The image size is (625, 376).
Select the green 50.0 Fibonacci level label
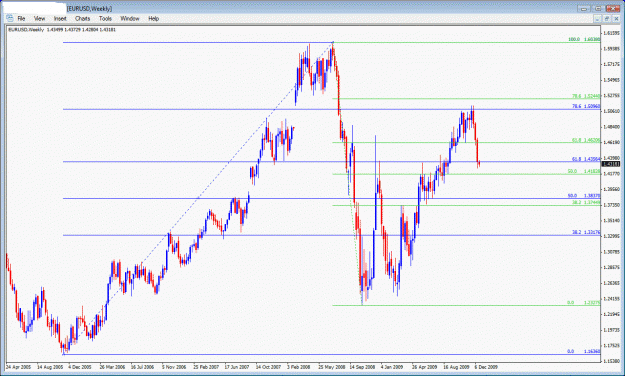[x=584, y=171]
